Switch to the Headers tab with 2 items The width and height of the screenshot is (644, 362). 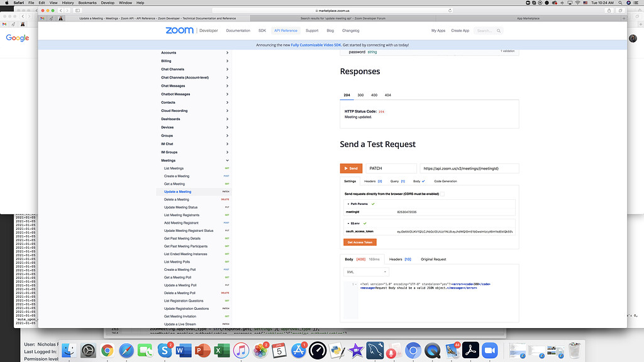point(372,181)
